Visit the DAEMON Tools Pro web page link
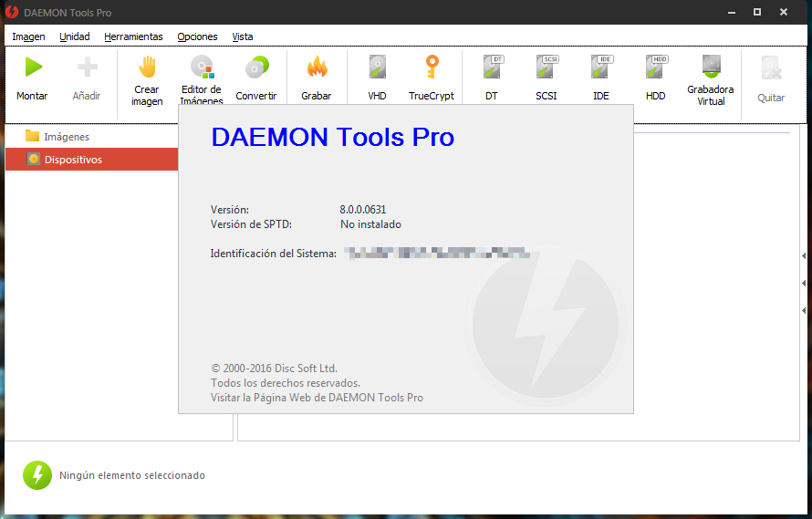Image resolution: width=812 pixels, height=519 pixels. 317,398
